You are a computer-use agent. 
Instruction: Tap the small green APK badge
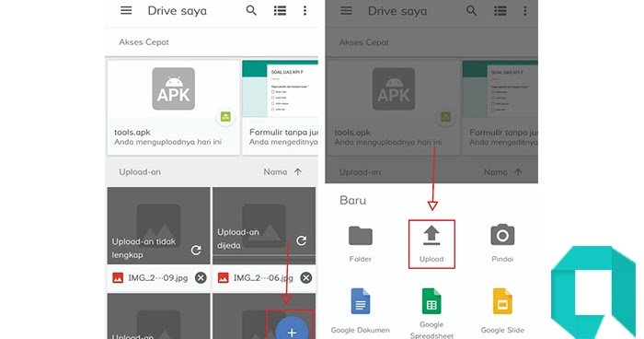225,117
